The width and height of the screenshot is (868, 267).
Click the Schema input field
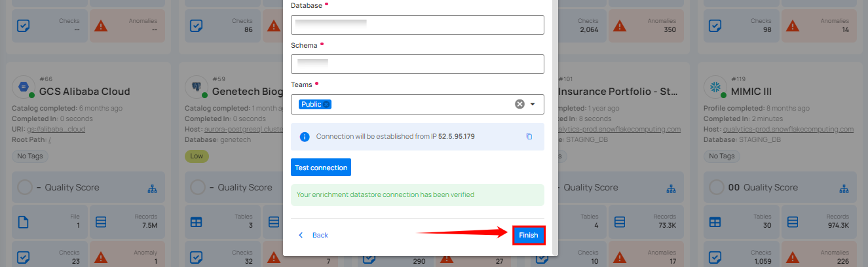(x=417, y=64)
